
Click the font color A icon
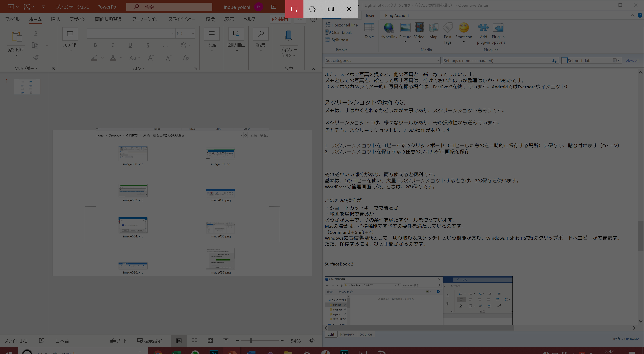[113, 58]
